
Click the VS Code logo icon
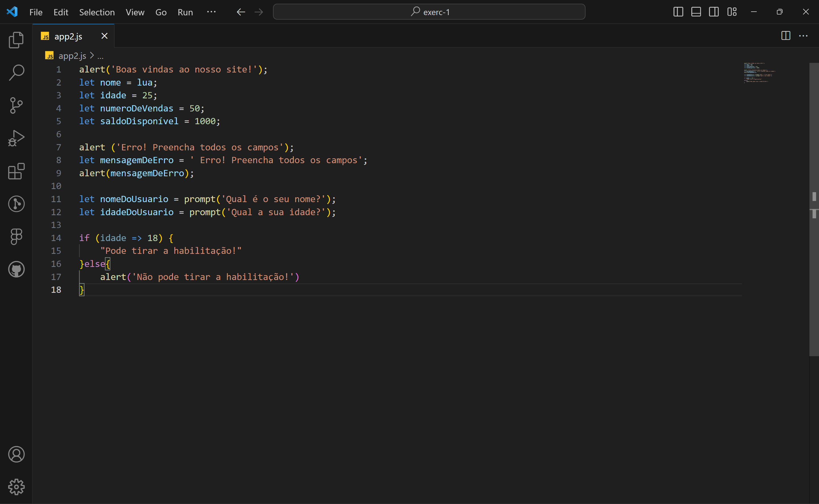[x=12, y=12]
